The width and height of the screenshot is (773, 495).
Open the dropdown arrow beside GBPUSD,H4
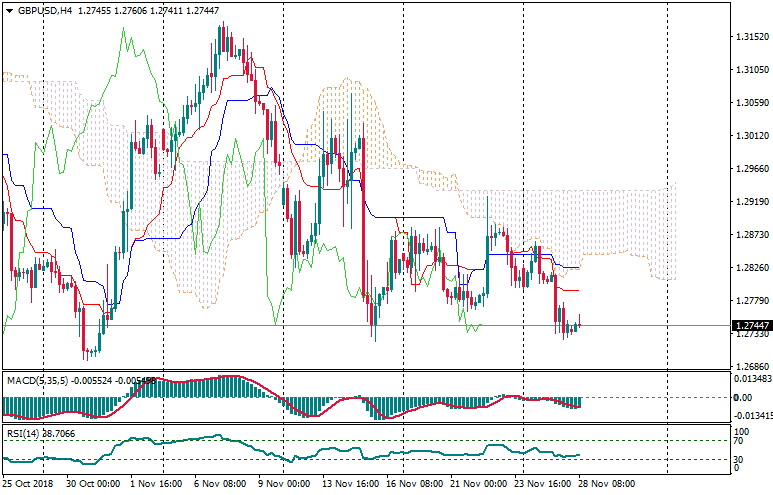(9, 9)
